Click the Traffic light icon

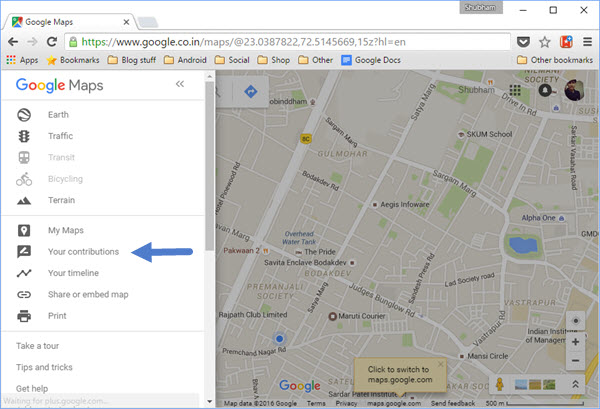(x=24, y=136)
